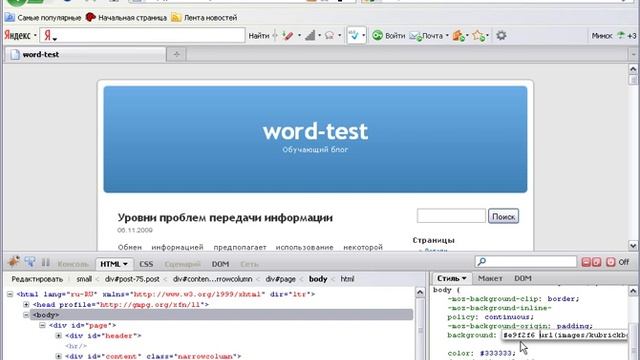The image size is (640, 360).
Task: Open post Уровни проблем передачи информации
Action: click(x=225, y=218)
